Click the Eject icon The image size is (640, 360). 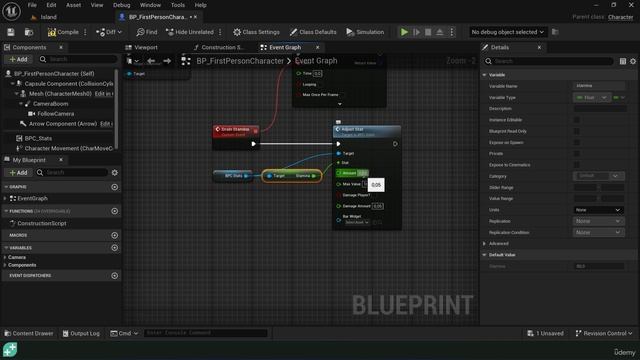440,32
